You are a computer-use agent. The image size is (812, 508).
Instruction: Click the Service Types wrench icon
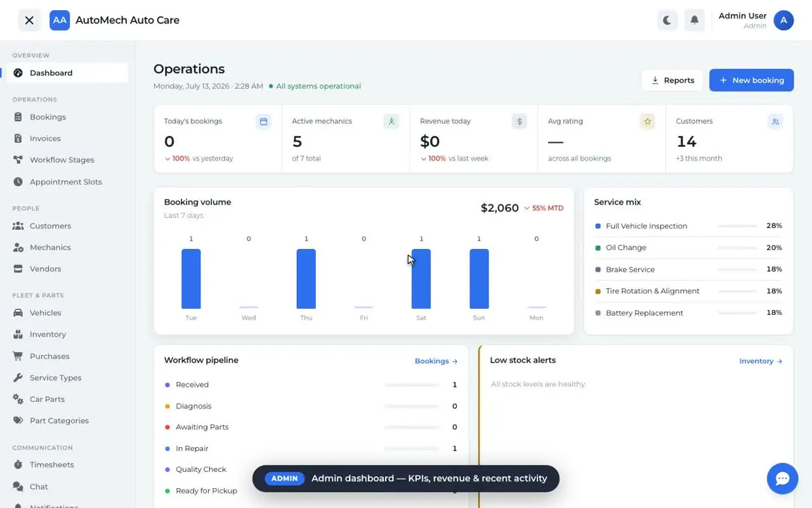18,378
